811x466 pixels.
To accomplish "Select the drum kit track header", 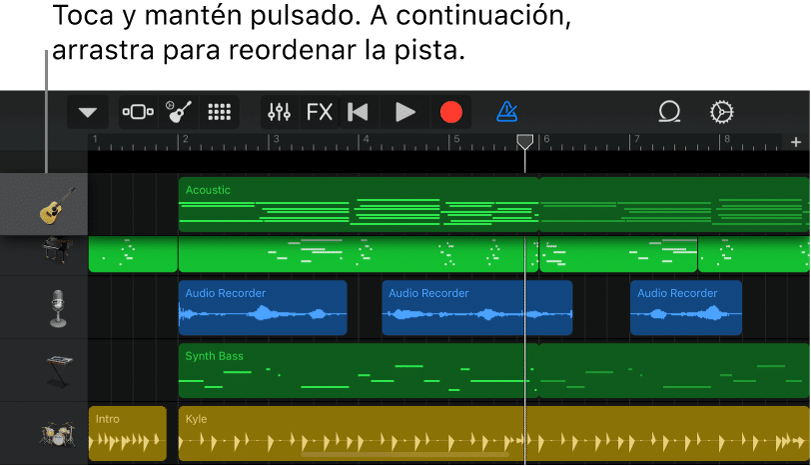I will point(44,433).
